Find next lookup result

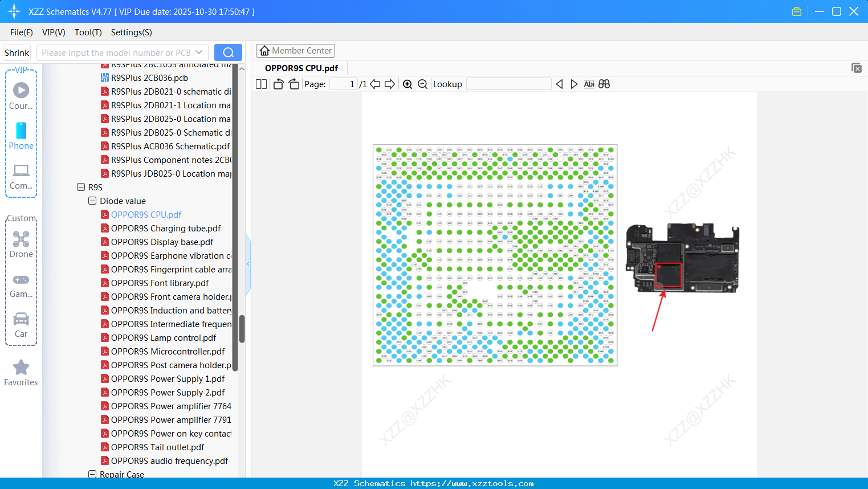(574, 84)
